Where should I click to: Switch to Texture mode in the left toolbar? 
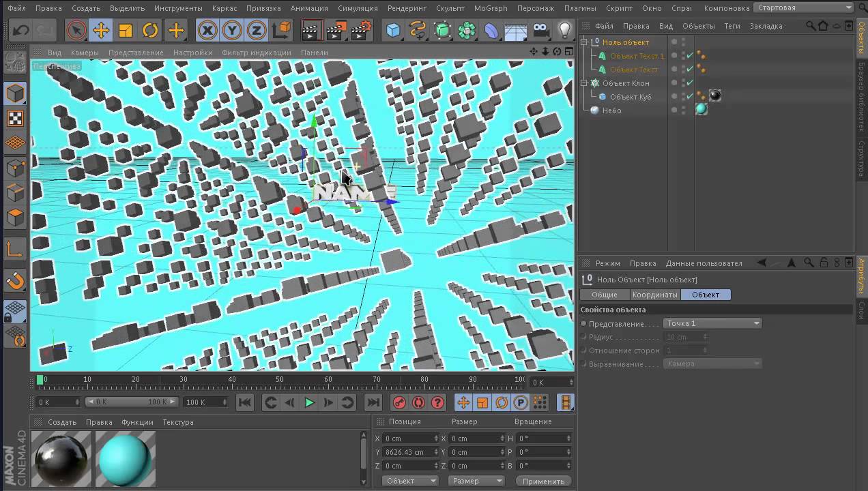pos(15,118)
